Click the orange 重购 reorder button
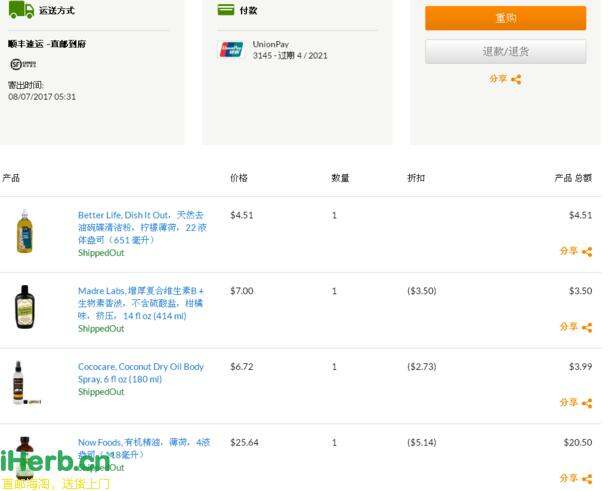Screen dimensions: 609x491 (x=505, y=18)
